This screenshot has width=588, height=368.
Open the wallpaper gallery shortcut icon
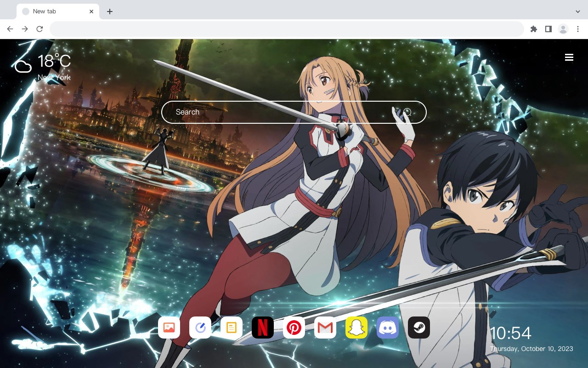[169, 328]
